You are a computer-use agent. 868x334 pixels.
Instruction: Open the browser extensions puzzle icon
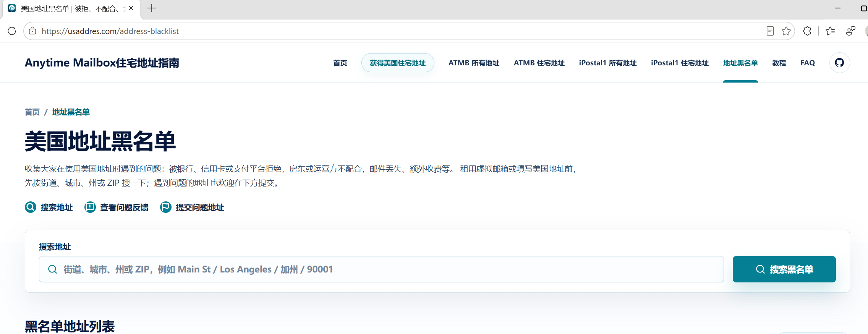(807, 31)
